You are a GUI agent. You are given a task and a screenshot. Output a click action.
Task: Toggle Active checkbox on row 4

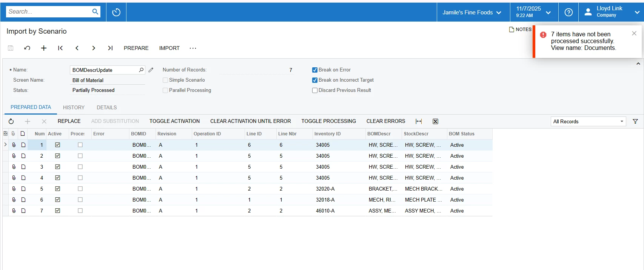click(x=58, y=178)
